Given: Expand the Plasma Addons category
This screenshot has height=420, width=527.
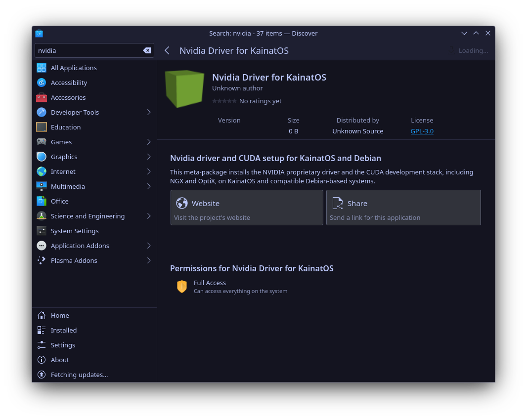Looking at the screenshot, I should [149, 260].
